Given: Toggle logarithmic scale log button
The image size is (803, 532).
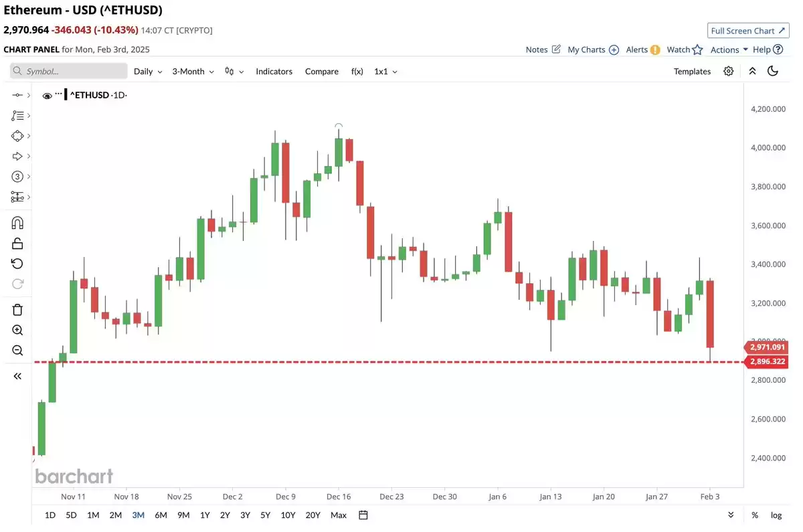Looking at the screenshot, I should 776,515.
